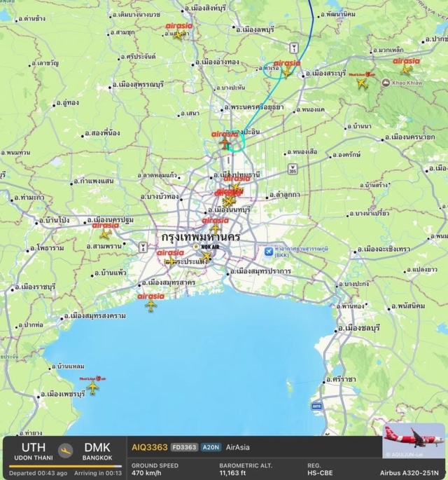Open the AirAsia aircraft photo thumbnail
The height and width of the screenshot is (480, 448).
click(x=414, y=441)
